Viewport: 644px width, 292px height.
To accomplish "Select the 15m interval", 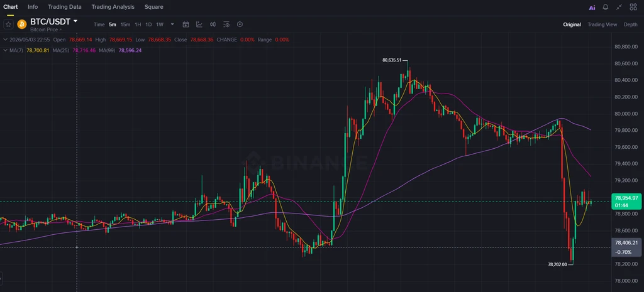I will coord(125,24).
